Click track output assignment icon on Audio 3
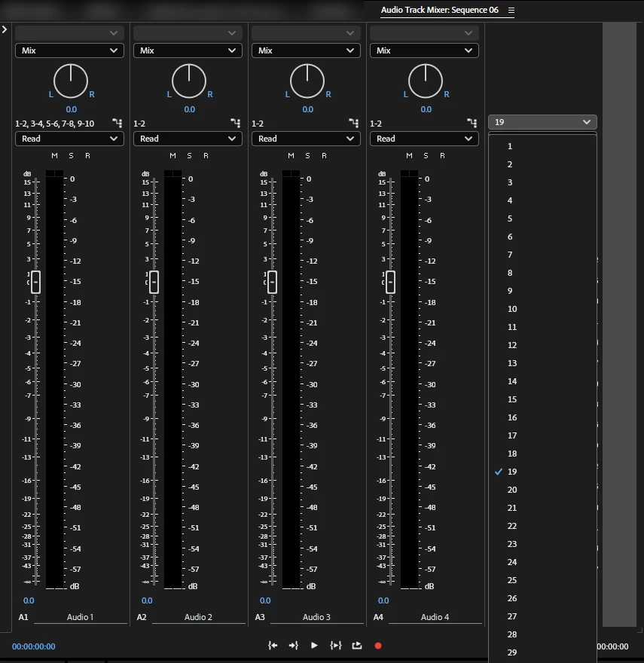Image resolution: width=644 pixels, height=663 pixels. point(353,123)
